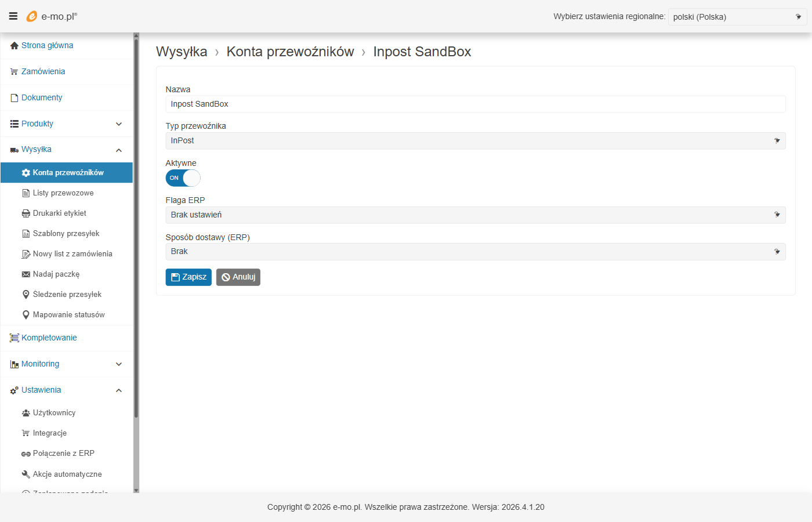Open the Sposób dostawy (ERP) dropdown

click(475, 252)
